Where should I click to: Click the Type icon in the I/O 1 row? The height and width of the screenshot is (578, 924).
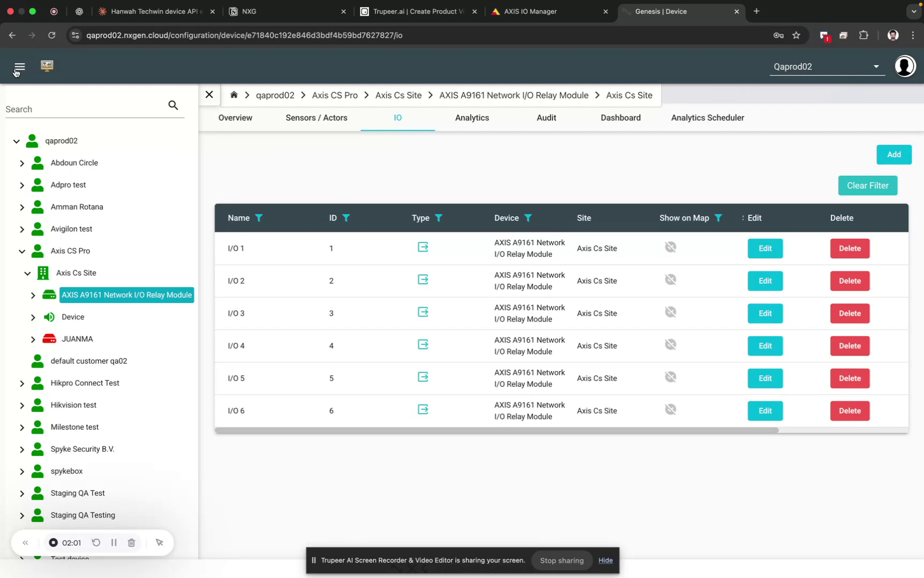point(423,247)
